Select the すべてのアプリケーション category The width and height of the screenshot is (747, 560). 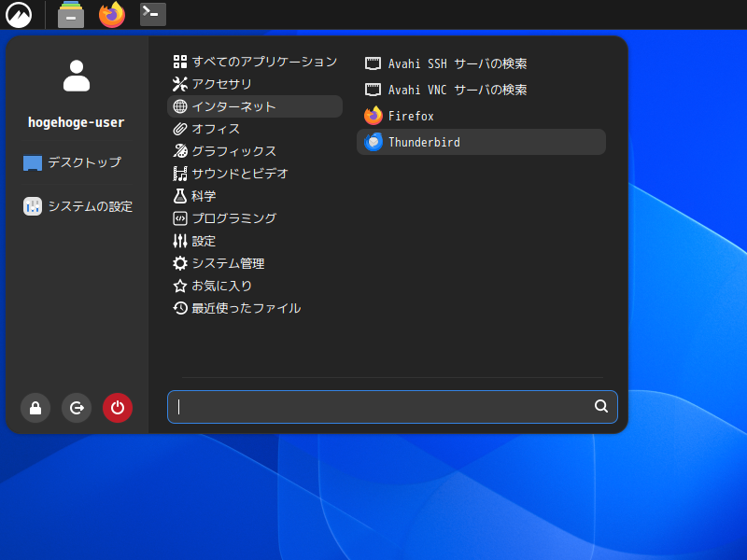coord(255,62)
